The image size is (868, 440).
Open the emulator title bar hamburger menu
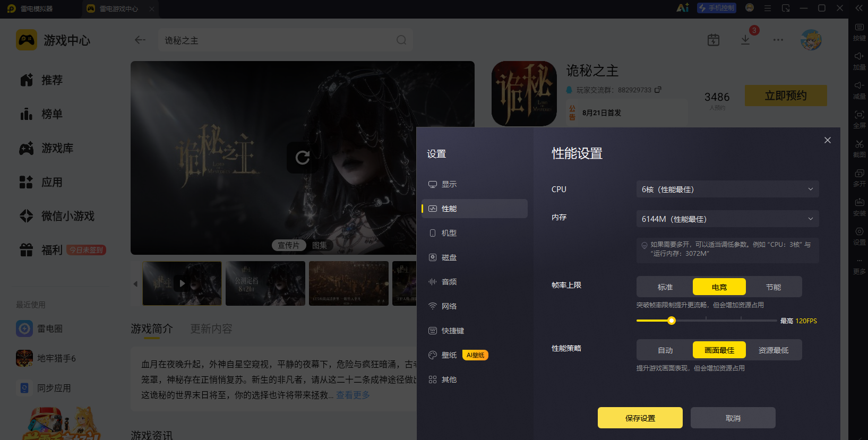[x=768, y=8]
